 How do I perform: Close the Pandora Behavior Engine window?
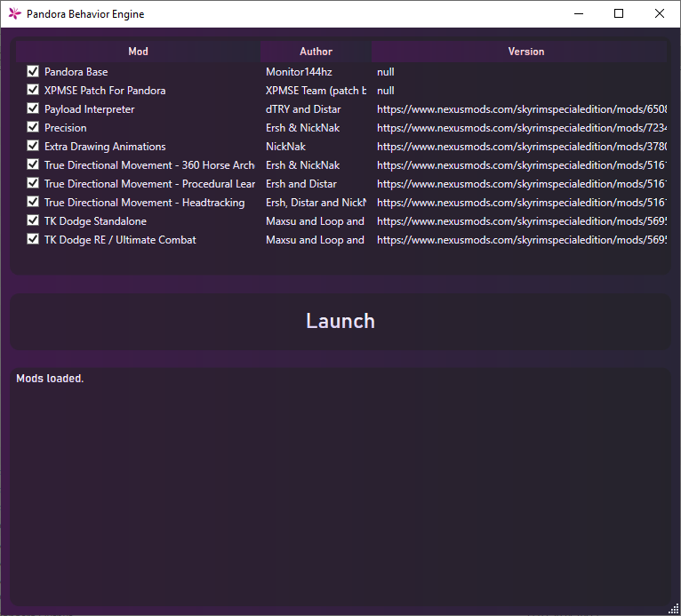coord(660,14)
